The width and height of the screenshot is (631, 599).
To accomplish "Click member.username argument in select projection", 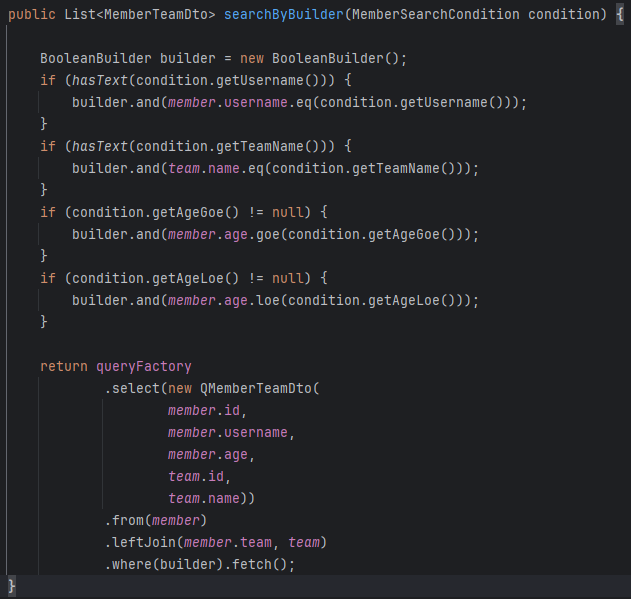I will pyautogui.click(x=228, y=432).
